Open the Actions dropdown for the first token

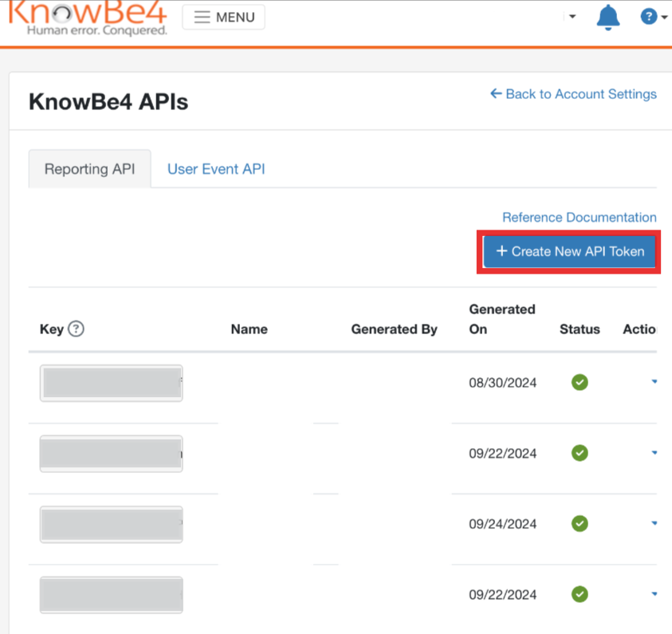pos(654,382)
